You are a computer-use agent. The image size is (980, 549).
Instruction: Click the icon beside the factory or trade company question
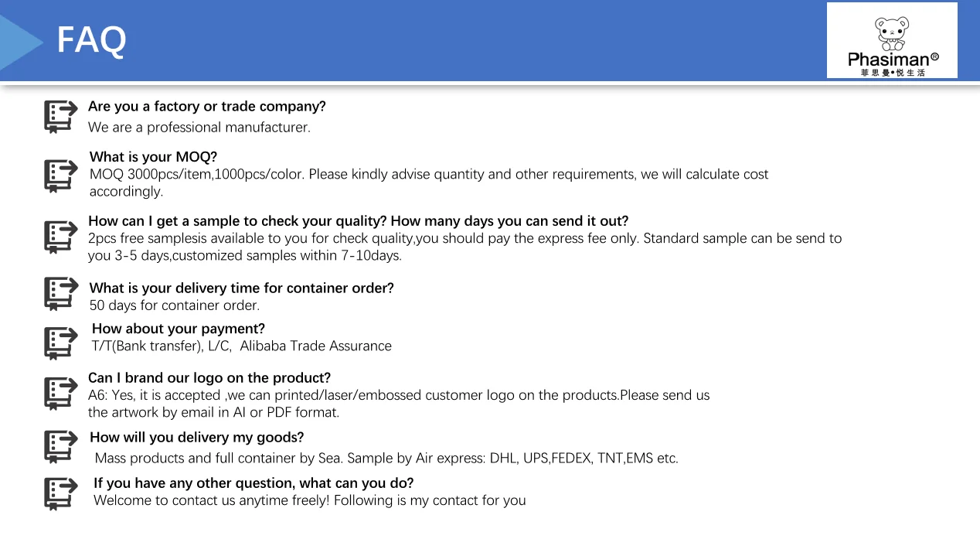(x=60, y=117)
